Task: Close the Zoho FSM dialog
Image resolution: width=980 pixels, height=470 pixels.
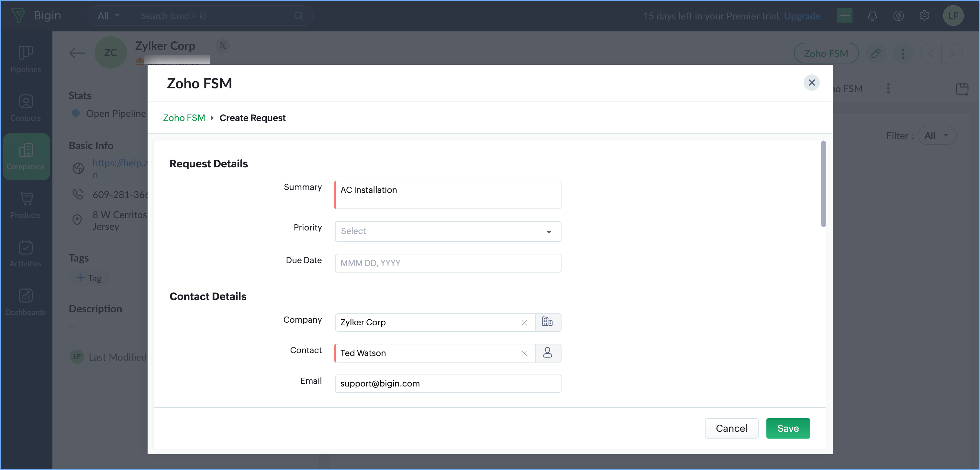Action: (x=811, y=83)
